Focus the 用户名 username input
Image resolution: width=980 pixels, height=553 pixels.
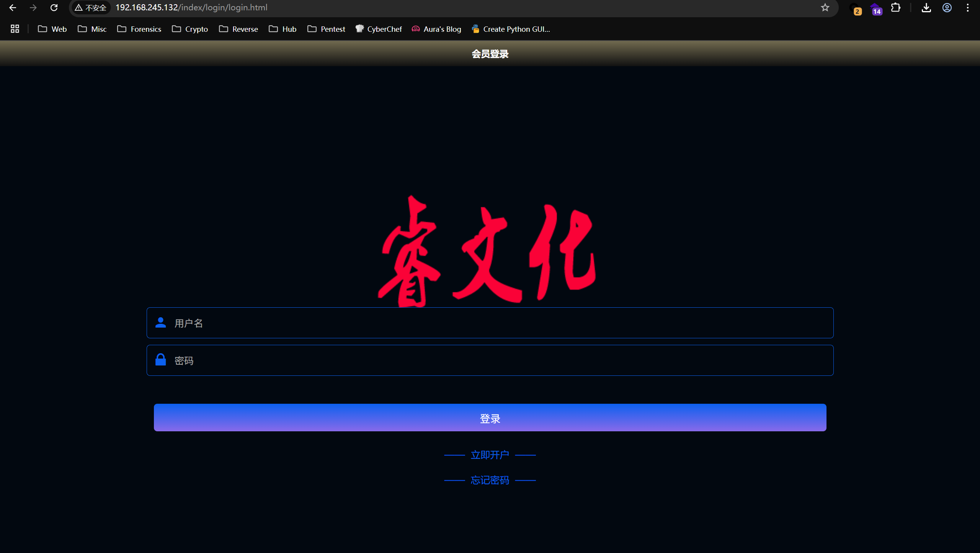(x=490, y=323)
